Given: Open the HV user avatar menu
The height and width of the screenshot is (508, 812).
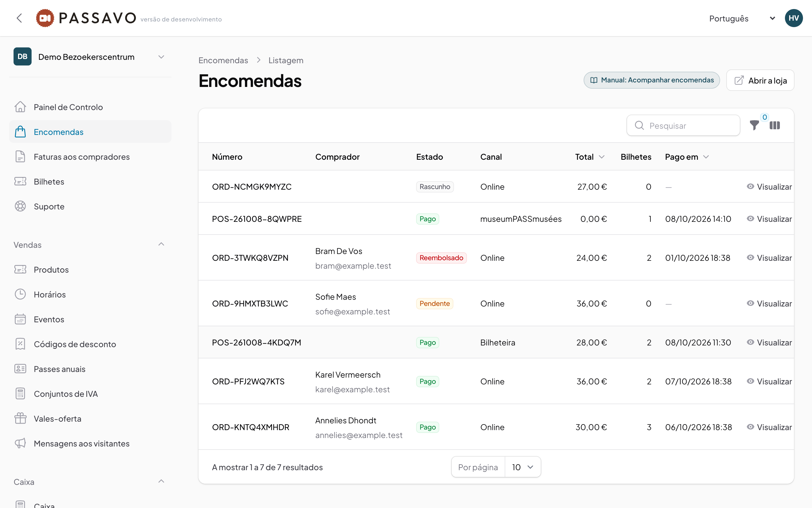Looking at the screenshot, I should (794, 18).
